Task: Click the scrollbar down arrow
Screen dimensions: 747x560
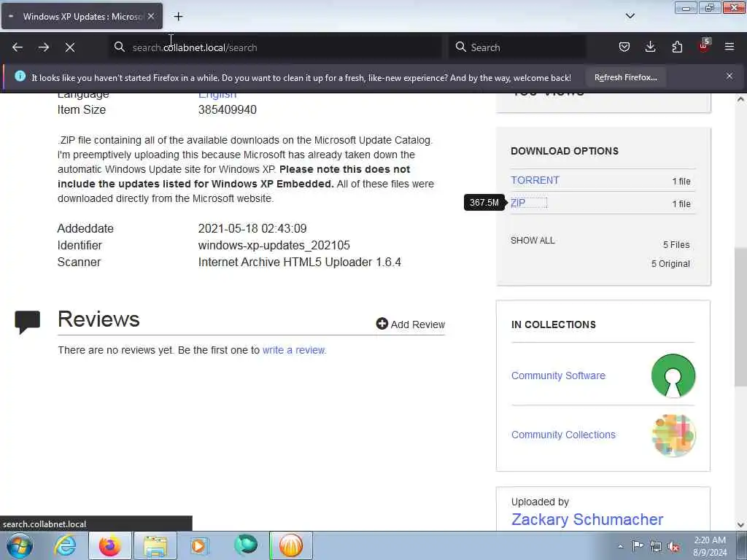Action: 740,525
